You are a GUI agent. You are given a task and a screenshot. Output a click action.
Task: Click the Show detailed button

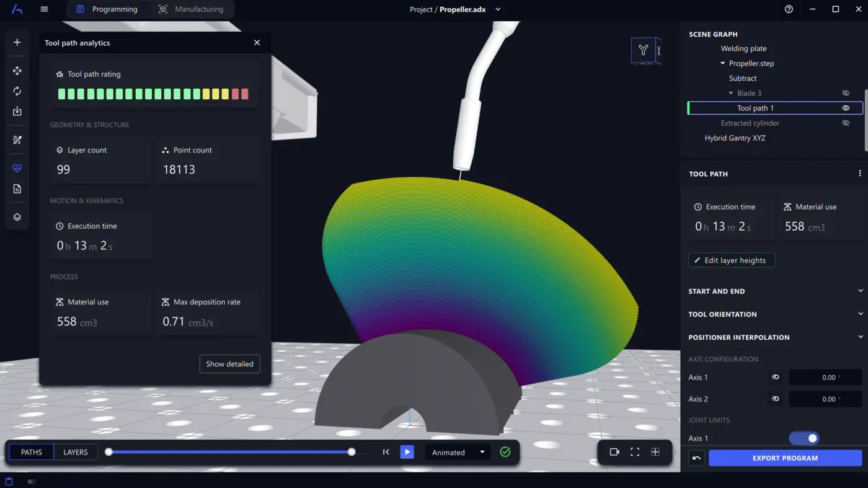click(229, 364)
